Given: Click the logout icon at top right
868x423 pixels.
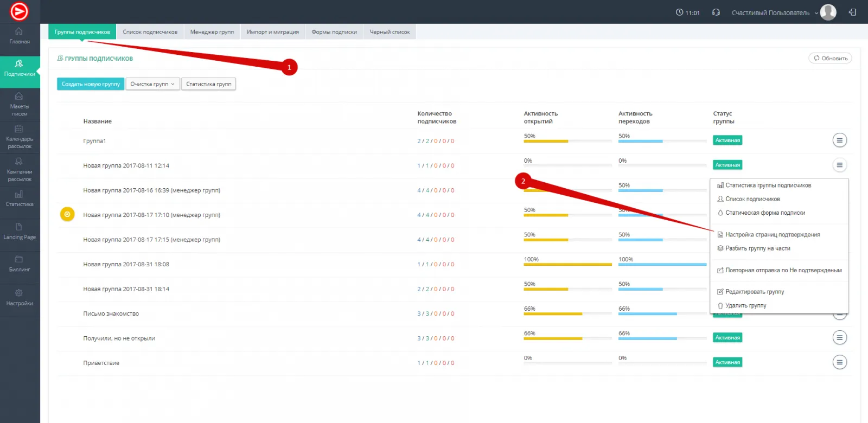Looking at the screenshot, I should [x=852, y=12].
